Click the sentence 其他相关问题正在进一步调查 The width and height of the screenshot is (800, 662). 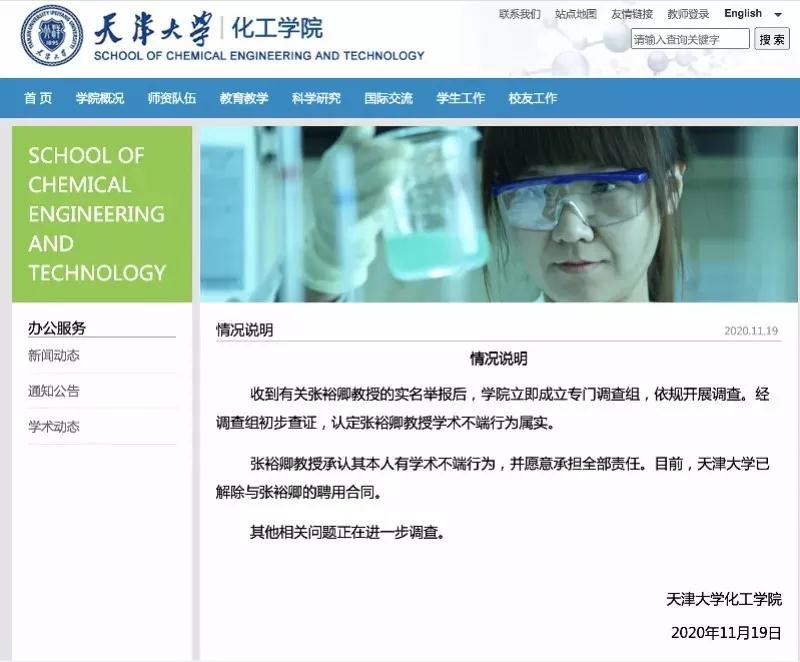346,532
